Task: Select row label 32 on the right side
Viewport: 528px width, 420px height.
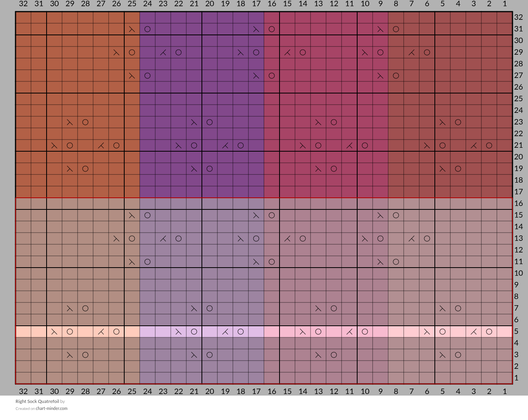Action: click(519, 17)
